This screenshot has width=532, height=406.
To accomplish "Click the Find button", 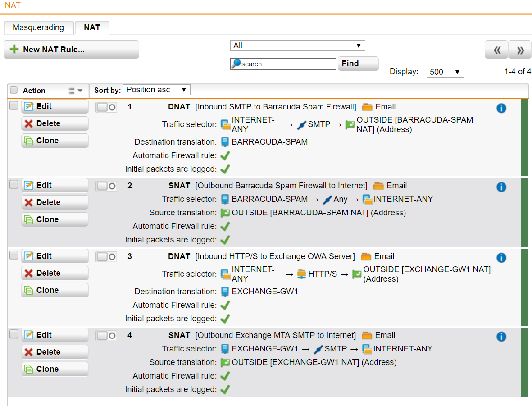I will (x=358, y=64).
